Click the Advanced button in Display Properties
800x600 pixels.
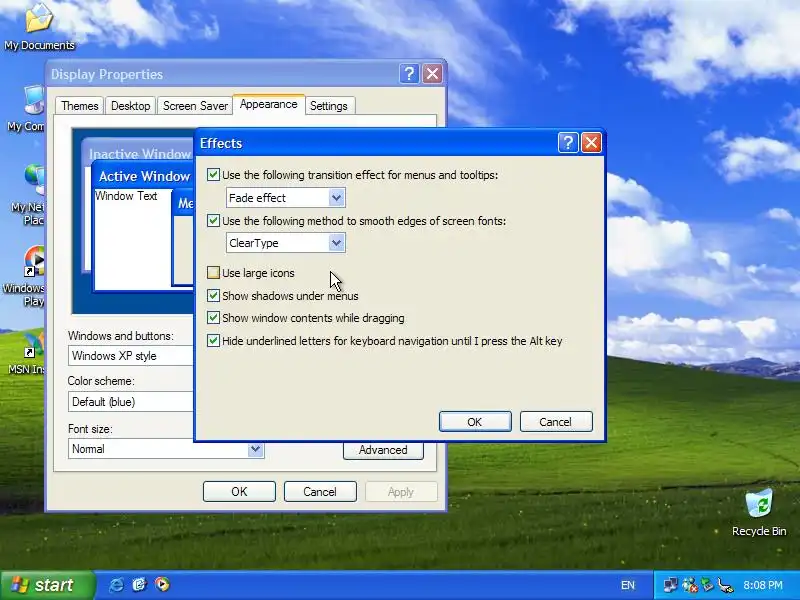(383, 450)
